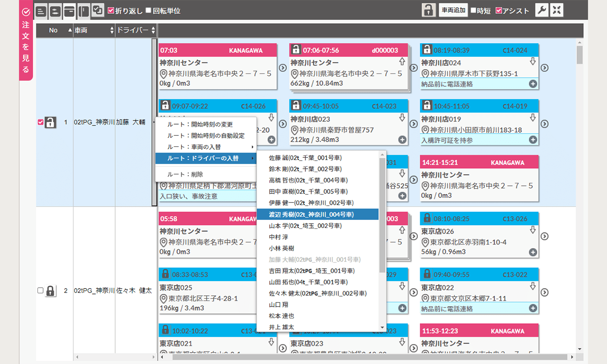Click the arrow circle after 東京店026 card
The height and width of the screenshot is (364, 607).
(x=544, y=236)
